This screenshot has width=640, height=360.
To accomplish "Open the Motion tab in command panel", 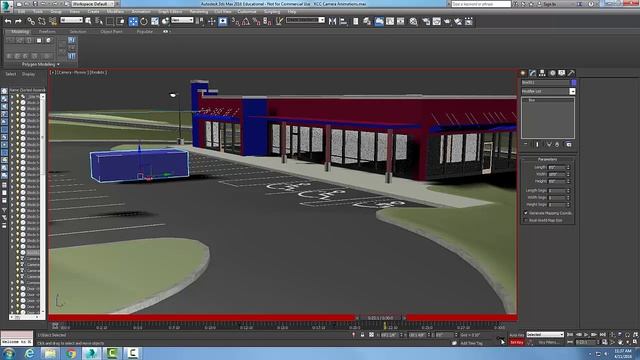I will pyautogui.click(x=552, y=73).
